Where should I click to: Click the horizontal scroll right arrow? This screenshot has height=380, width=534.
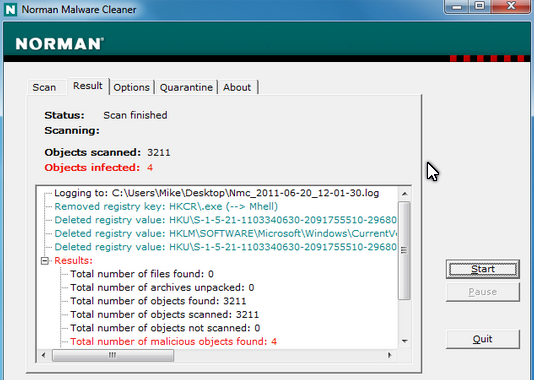point(390,355)
